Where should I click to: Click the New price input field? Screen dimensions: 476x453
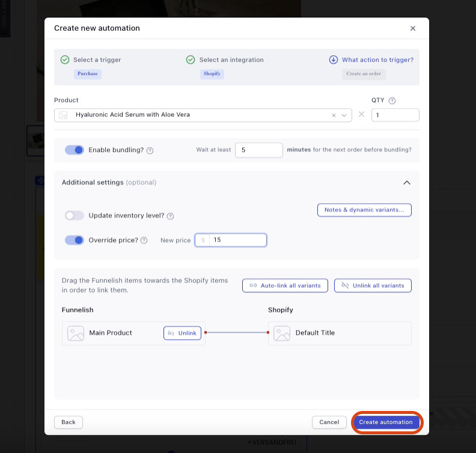[x=237, y=240]
